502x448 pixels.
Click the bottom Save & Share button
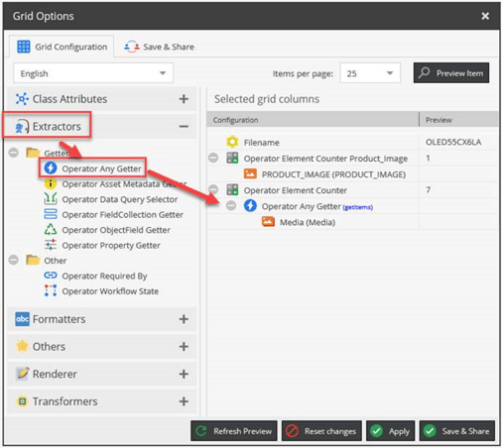point(457,431)
